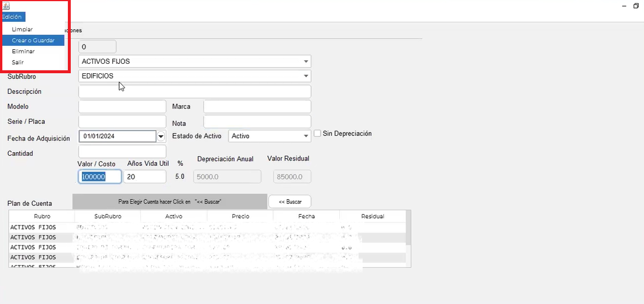Click the ID field showing 0
The image size is (644, 304).
point(97,46)
